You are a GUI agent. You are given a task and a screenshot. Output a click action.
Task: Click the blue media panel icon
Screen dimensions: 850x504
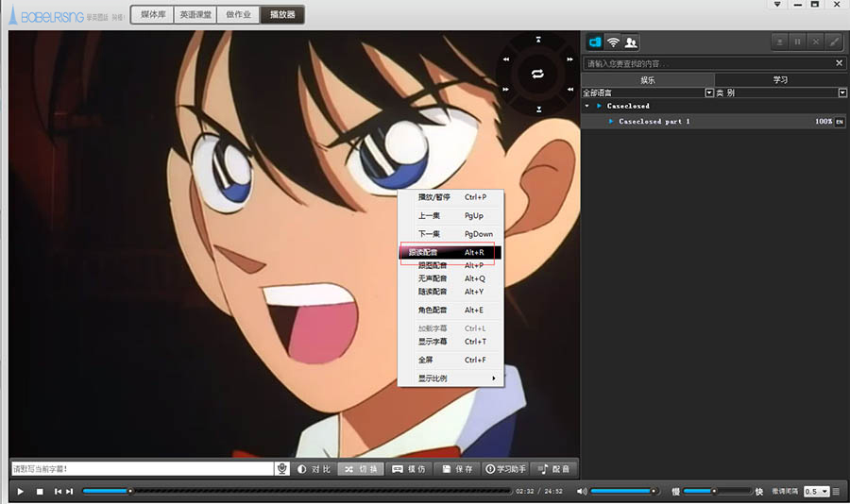click(595, 42)
